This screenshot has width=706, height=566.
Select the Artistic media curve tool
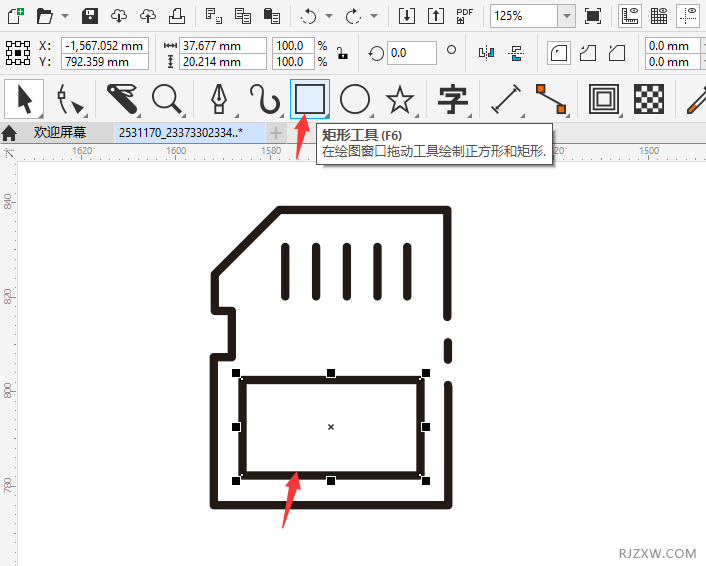click(265, 99)
